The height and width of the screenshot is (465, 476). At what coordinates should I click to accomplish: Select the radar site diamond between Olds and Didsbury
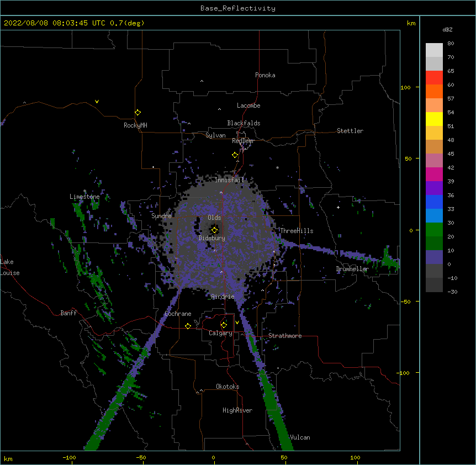215,230
